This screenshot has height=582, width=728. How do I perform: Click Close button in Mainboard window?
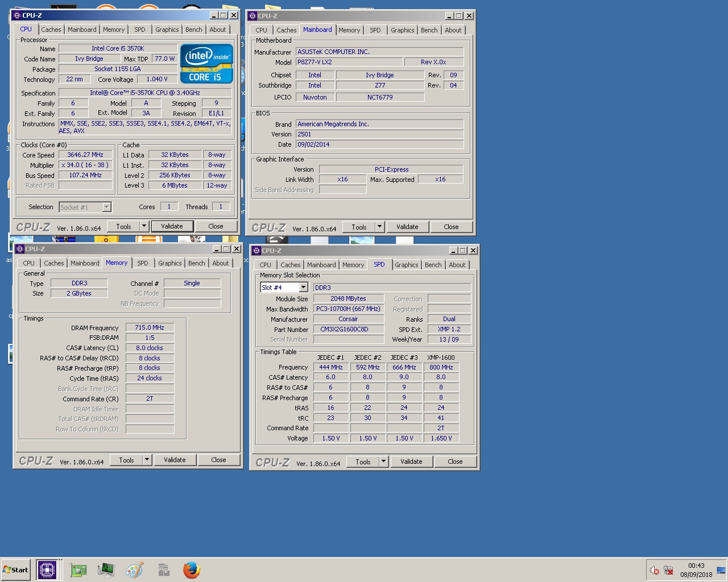click(452, 227)
